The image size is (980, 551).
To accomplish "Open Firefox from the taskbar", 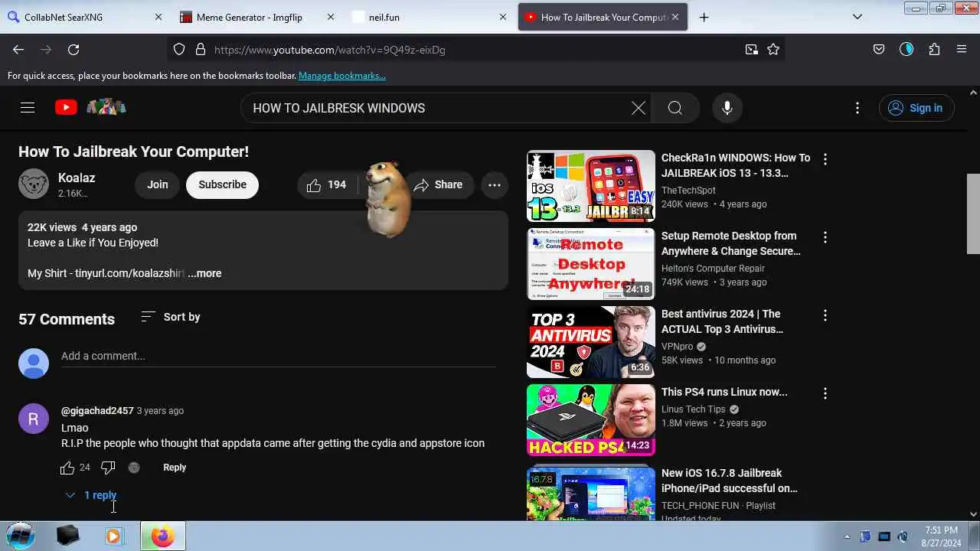I will tap(162, 536).
